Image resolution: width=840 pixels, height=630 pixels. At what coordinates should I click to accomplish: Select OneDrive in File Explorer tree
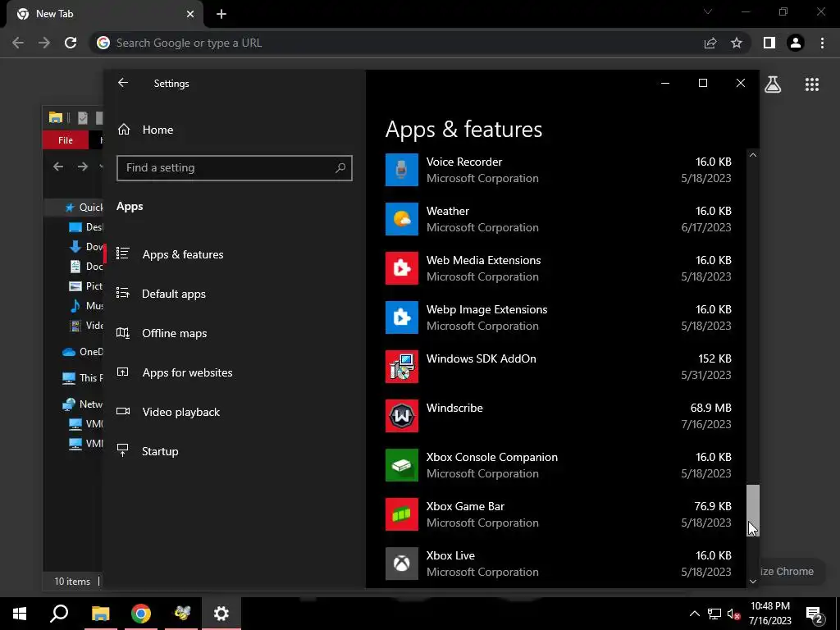[x=82, y=352]
